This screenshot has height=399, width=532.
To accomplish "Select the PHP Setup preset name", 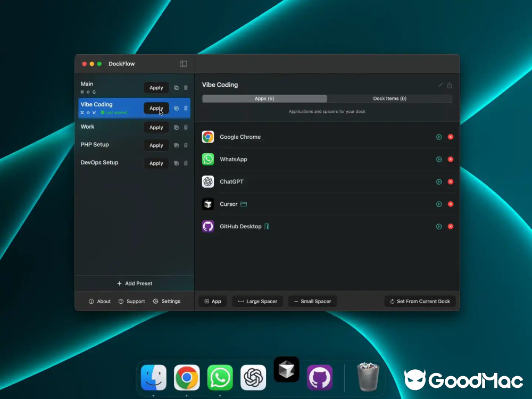I will click(x=95, y=145).
